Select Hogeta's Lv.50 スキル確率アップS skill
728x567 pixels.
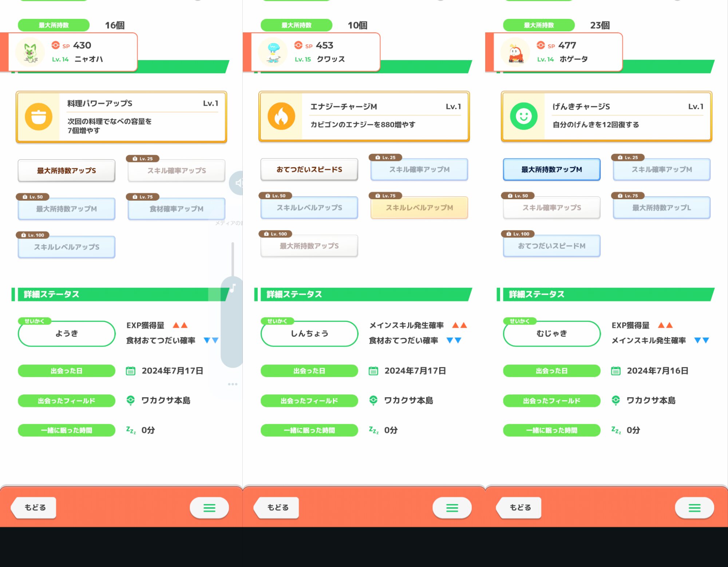point(552,208)
